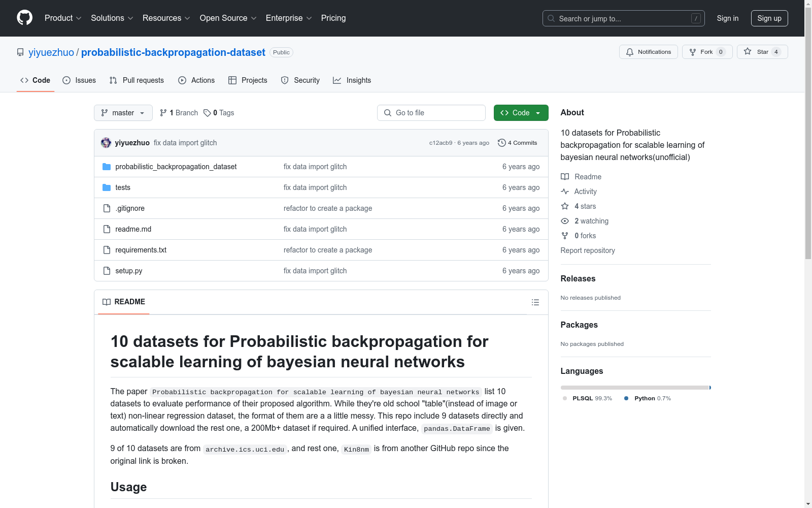Open the master branch selector
This screenshot has width=812, height=508.
pos(123,113)
